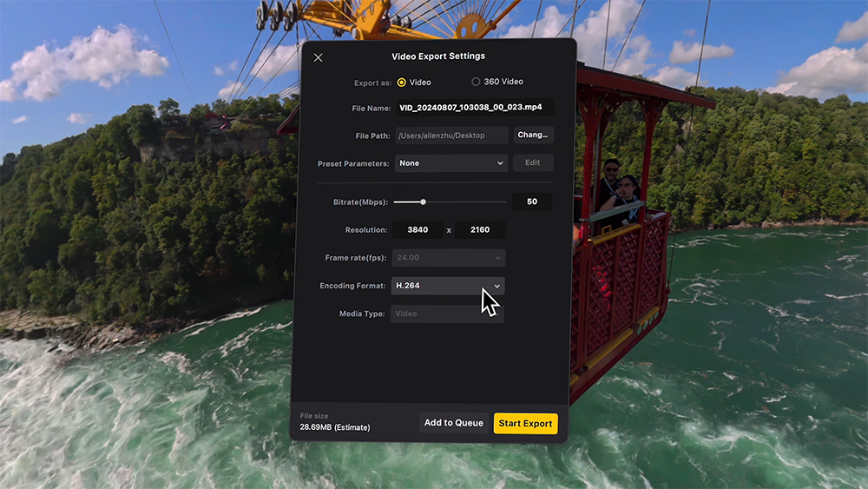Click the resolution width field 3840
Image resolution: width=868 pixels, height=489 pixels.
417,230
